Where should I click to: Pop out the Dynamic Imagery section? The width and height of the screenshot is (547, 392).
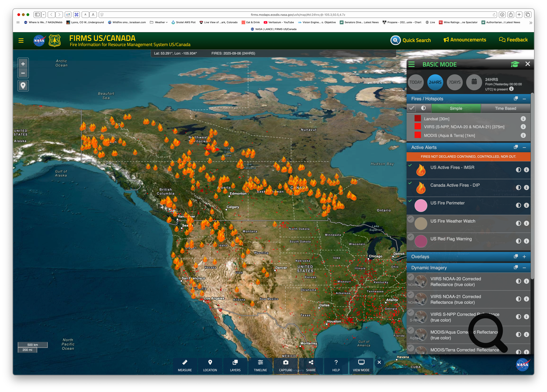[x=516, y=268]
